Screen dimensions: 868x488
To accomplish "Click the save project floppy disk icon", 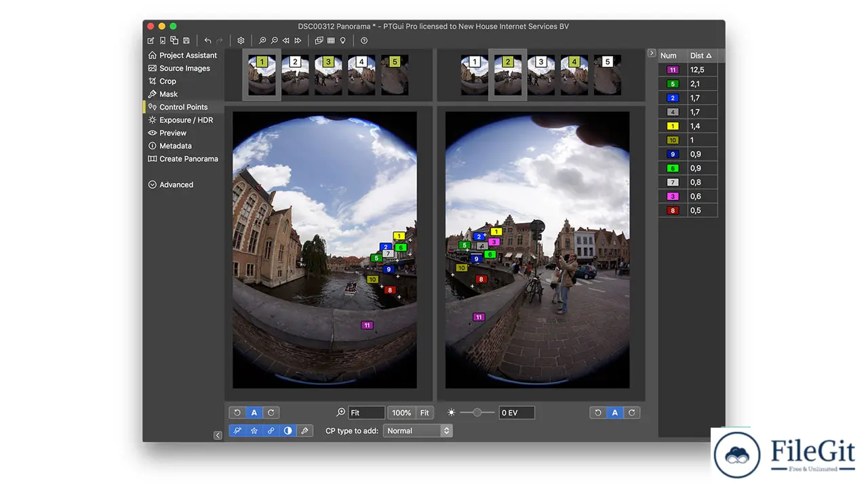I will click(186, 41).
